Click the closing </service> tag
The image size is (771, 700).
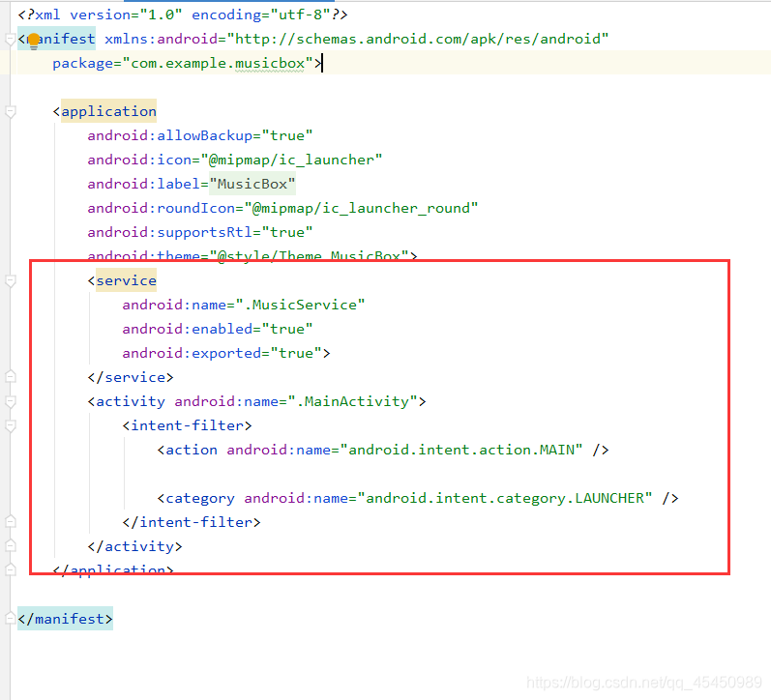[131, 377]
